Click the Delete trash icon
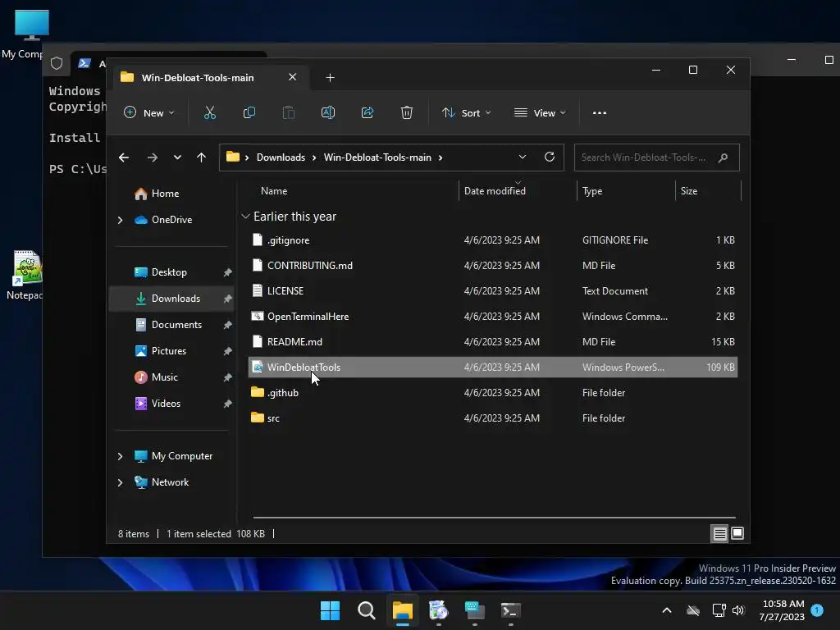 [x=407, y=112]
